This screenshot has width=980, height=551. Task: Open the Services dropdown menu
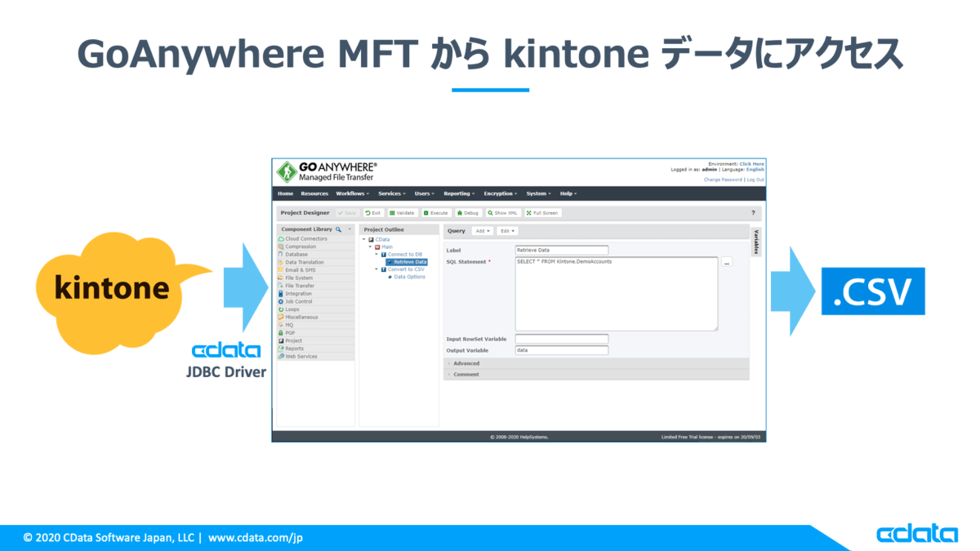[x=391, y=193]
